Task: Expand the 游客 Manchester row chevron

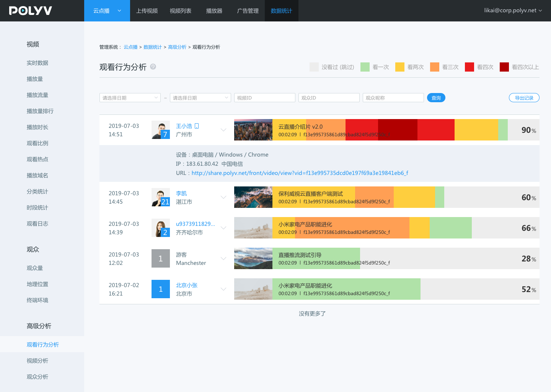Action: [x=223, y=258]
